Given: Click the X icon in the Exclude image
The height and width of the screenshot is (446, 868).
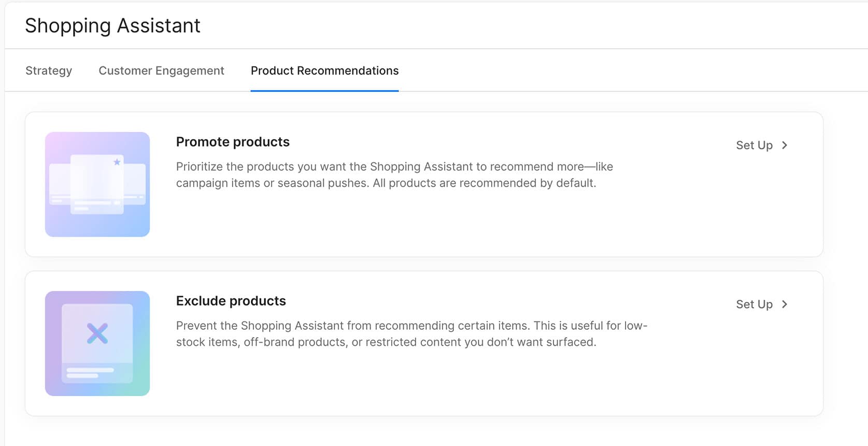Looking at the screenshot, I should [x=97, y=333].
